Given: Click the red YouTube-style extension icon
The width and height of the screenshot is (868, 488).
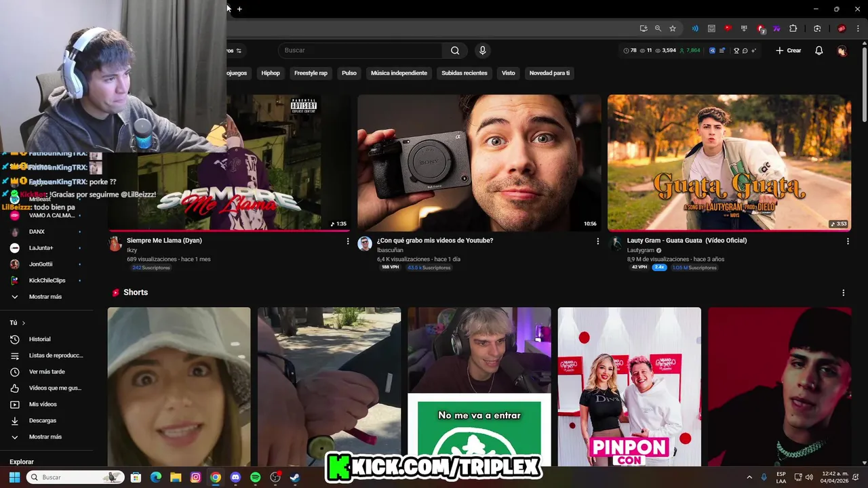Looking at the screenshot, I should click(x=728, y=28).
